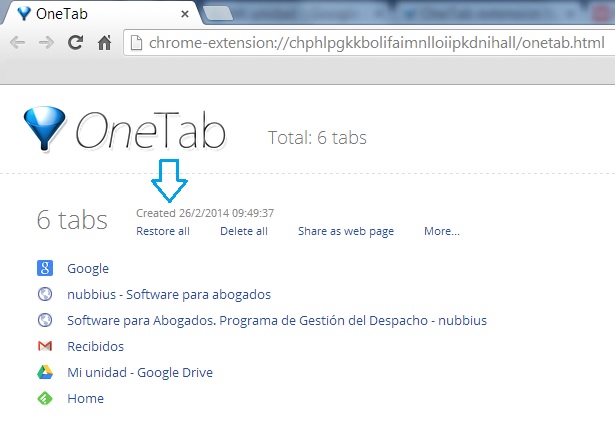The image size is (615, 439).
Task: Click the 'Total: 6 tabs' text
Action: coord(317,138)
